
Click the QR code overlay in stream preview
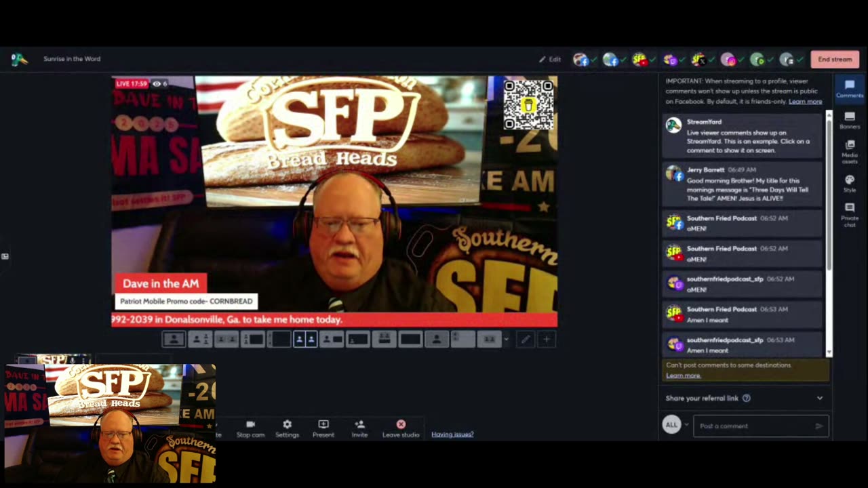pyautogui.click(x=528, y=104)
